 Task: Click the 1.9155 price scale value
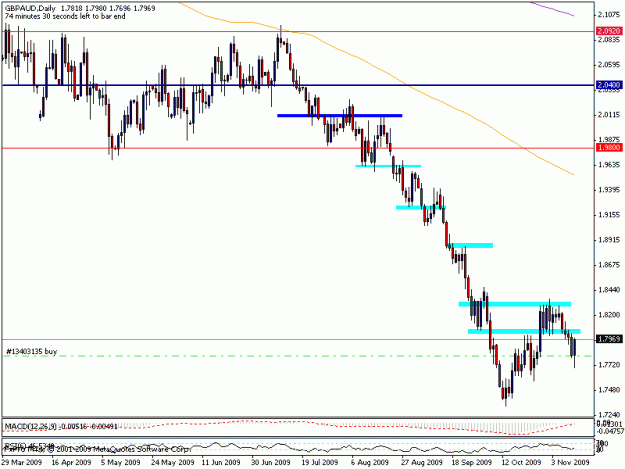coord(609,215)
